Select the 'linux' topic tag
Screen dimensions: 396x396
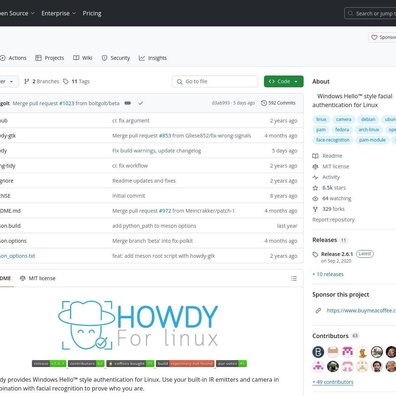321,119
